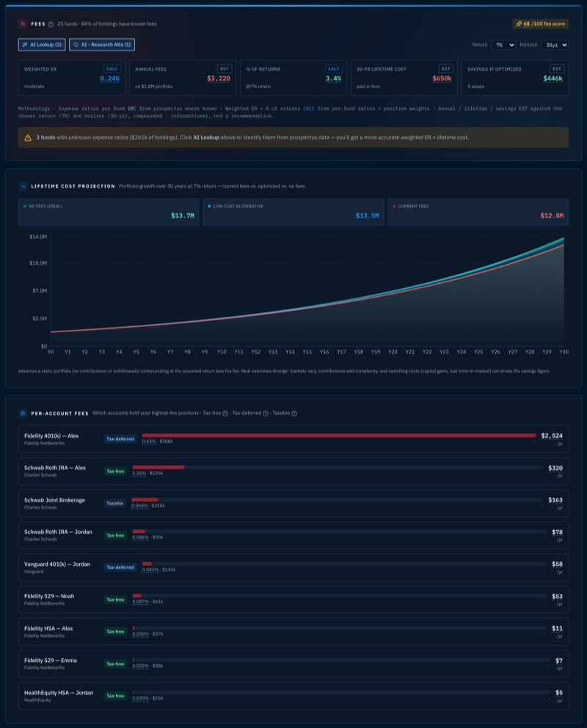587x728 pixels.
Task: Click the sparkle icon in the fee score badge
Action: pos(519,23)
